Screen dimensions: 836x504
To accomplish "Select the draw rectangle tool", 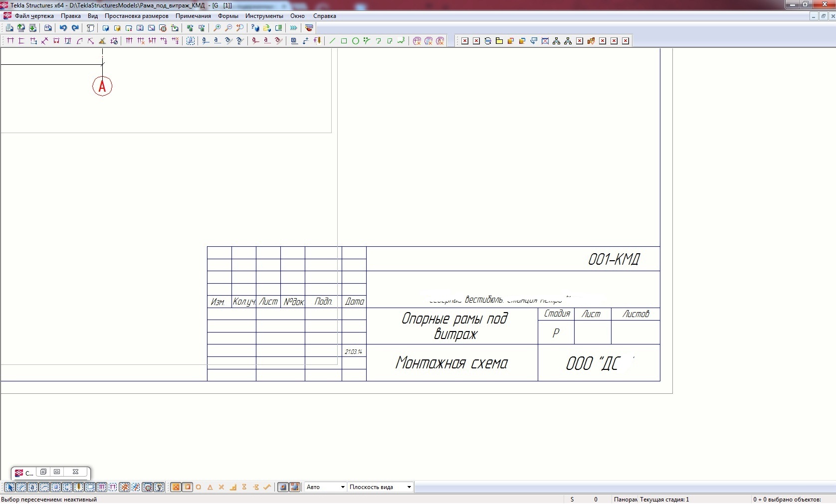I will pyautogui.click(x=344, y=41).
